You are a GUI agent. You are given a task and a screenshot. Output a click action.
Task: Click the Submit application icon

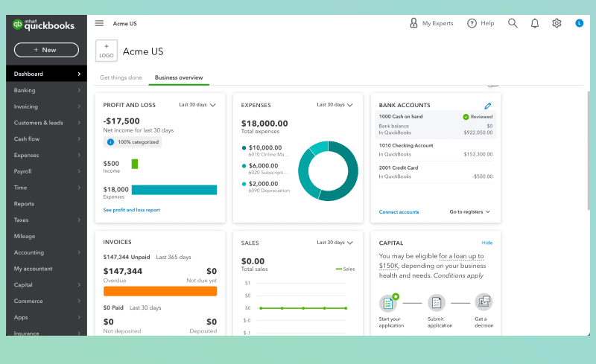pyautogui.click(x=437, y=303)
